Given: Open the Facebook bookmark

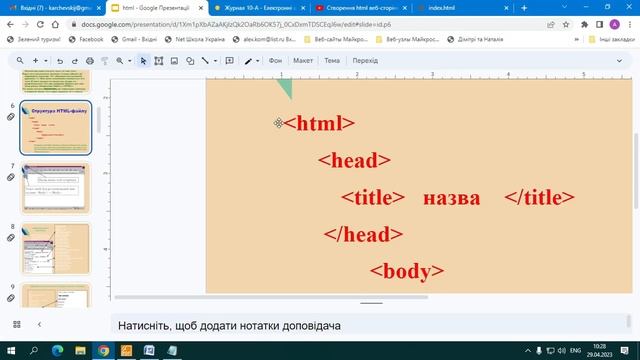Looking at the screenshot, I should (86, 40).
